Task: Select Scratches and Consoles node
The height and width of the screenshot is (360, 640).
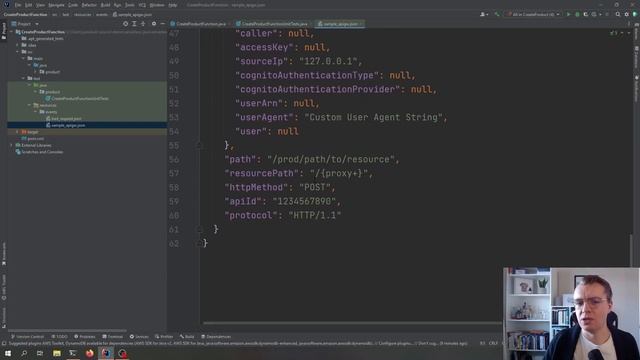Action: (x=39, y=152)
